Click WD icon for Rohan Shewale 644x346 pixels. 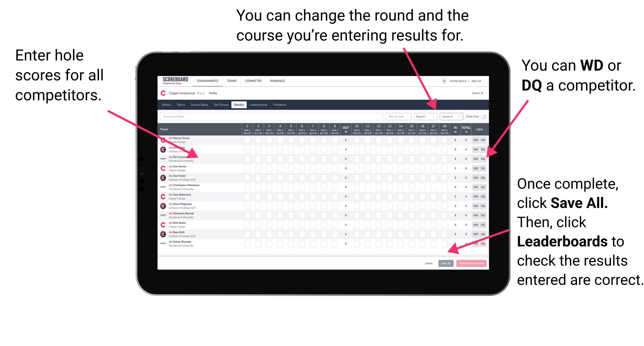(475, 243)
